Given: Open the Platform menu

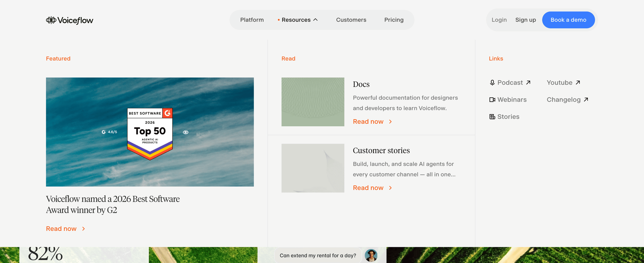Looking at the screenshot, I should [x=252, y=20].
